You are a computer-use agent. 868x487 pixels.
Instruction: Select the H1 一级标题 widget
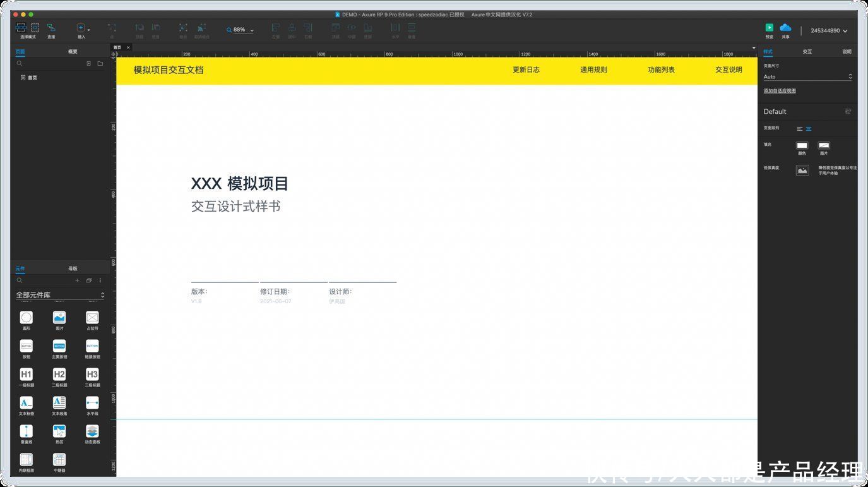pos(26,377)
